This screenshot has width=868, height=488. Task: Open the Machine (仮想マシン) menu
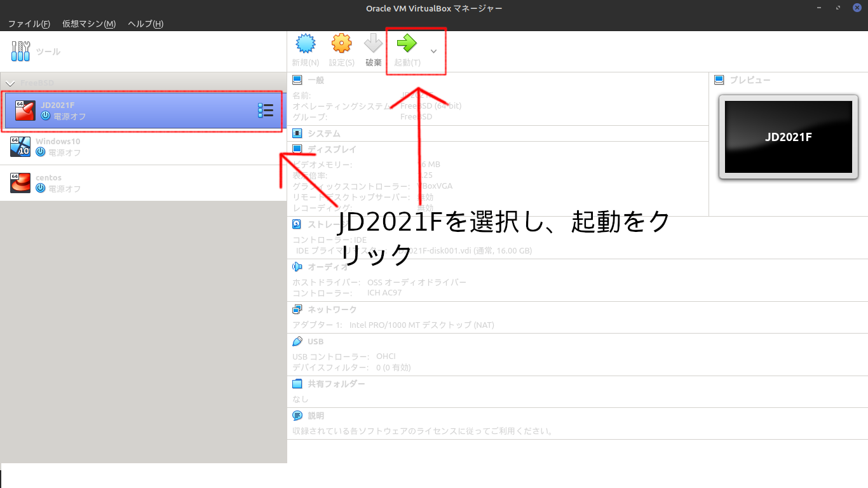click(89, 24)
